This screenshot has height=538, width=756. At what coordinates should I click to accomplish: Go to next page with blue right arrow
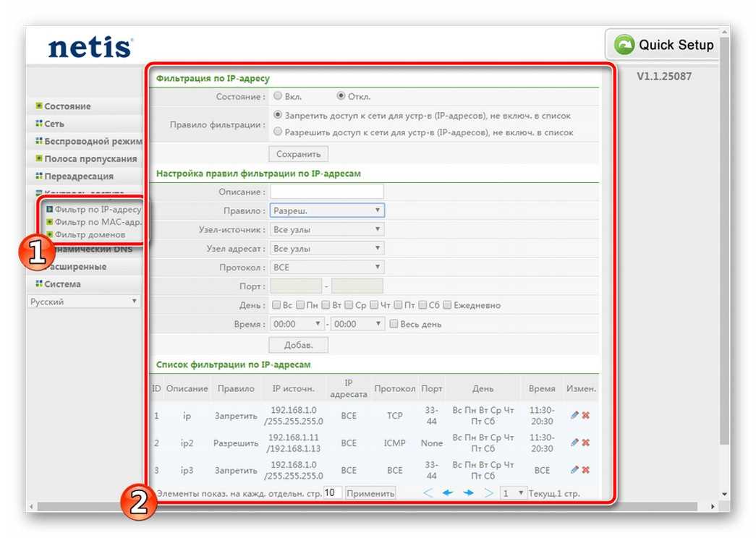pyautogui.click(x=468, y=492)
